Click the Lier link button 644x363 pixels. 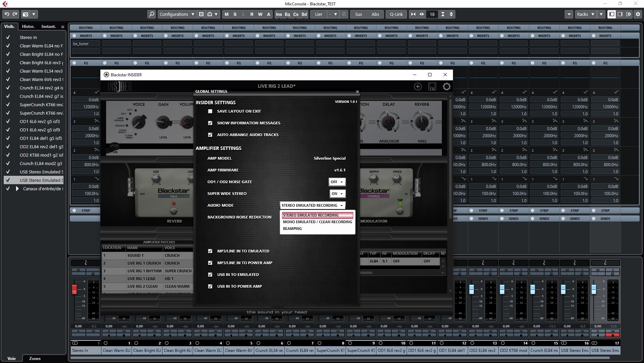[319, 14]
